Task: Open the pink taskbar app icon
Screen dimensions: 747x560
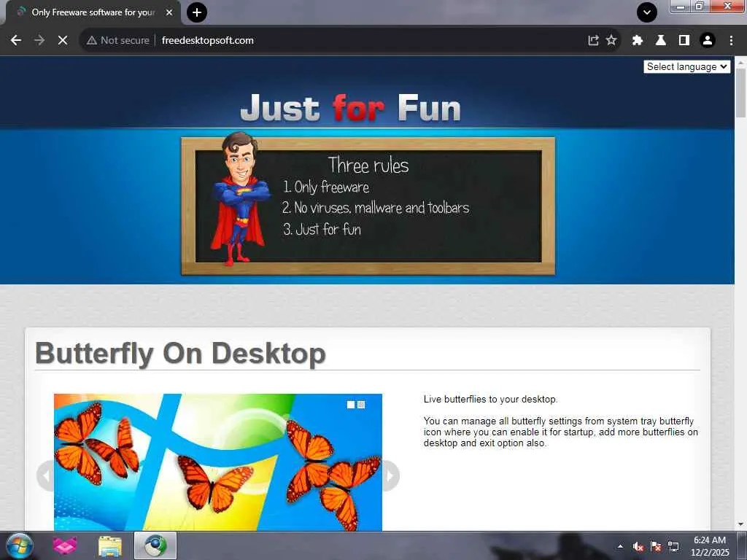Action: (65, 545)
